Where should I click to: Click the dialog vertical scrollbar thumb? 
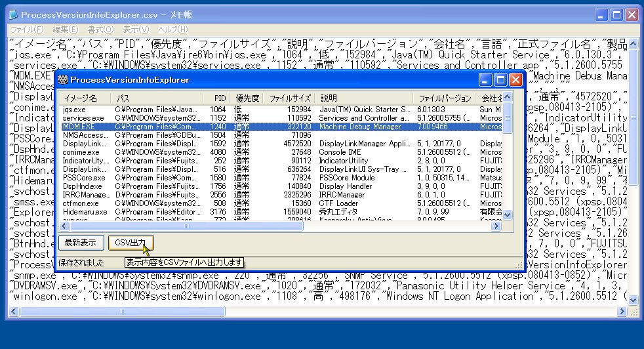[x=507, y=118]
